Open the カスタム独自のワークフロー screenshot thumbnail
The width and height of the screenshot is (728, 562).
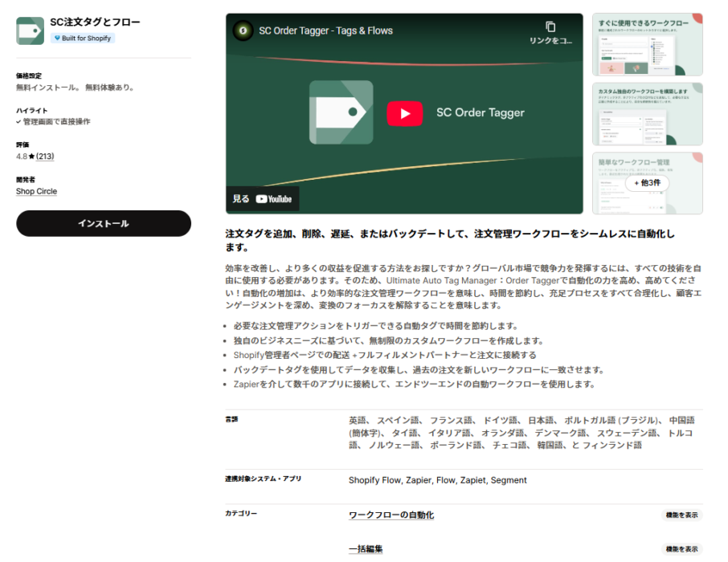click(x=647, y=114)
